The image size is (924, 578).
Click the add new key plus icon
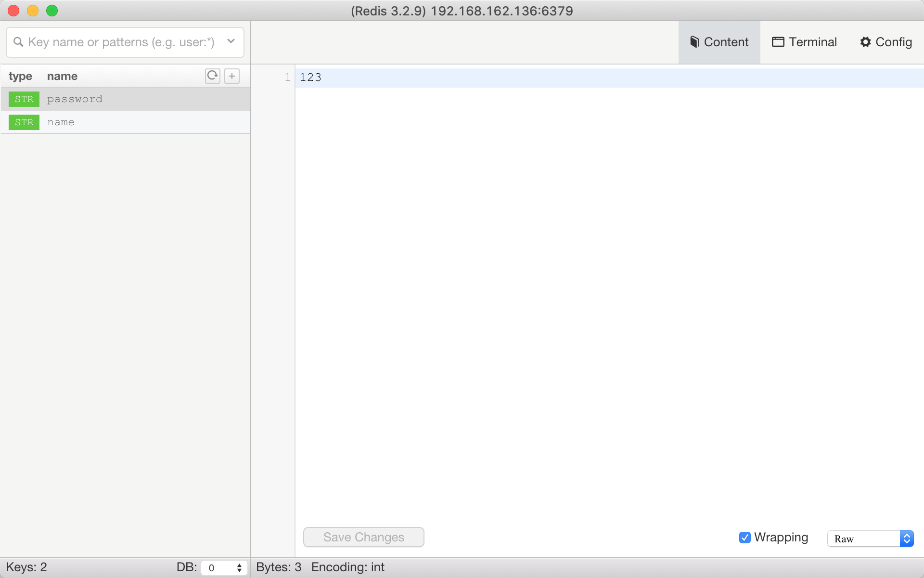(232, 76)
